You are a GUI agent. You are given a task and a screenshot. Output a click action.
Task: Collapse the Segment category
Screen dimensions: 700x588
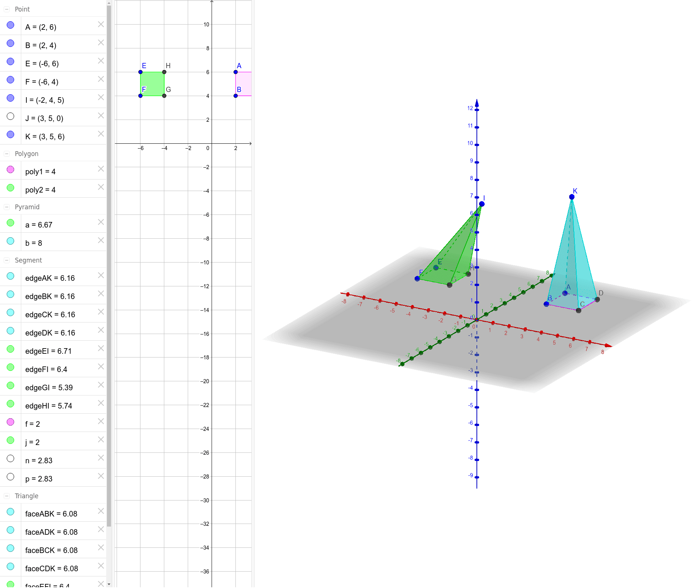(x=7, y=260)
